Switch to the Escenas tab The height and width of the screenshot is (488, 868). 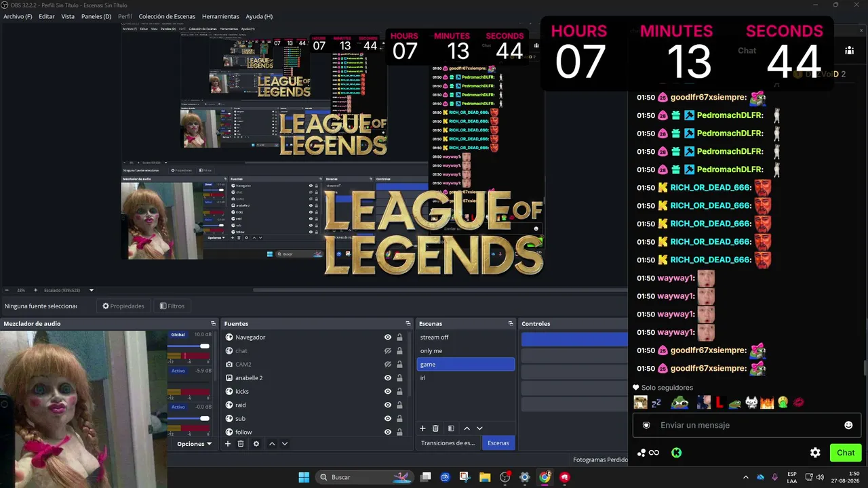click(x=498, y=443)
